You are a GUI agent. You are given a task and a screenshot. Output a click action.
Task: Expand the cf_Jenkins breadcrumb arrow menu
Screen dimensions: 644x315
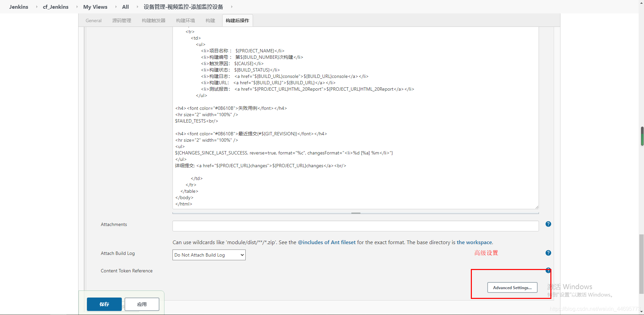(77, 7)
